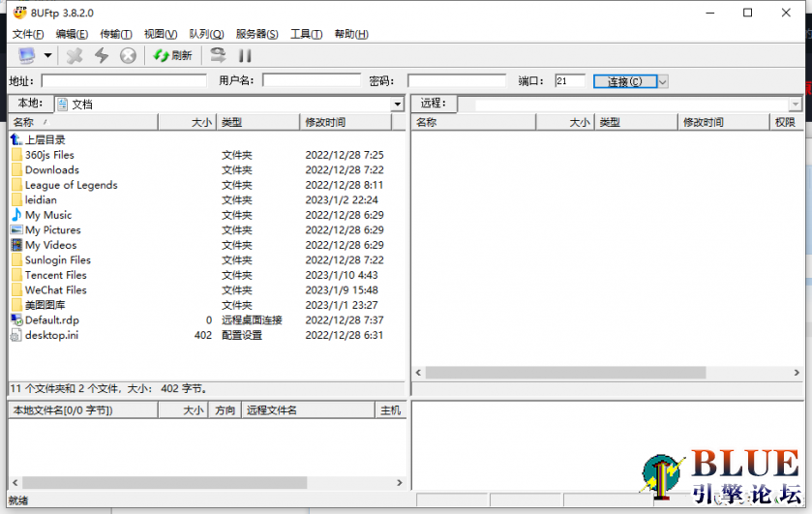Select the Downloads folder icon
The width and height of the screenshot is (812, 514).
click(x=16, y=169)
